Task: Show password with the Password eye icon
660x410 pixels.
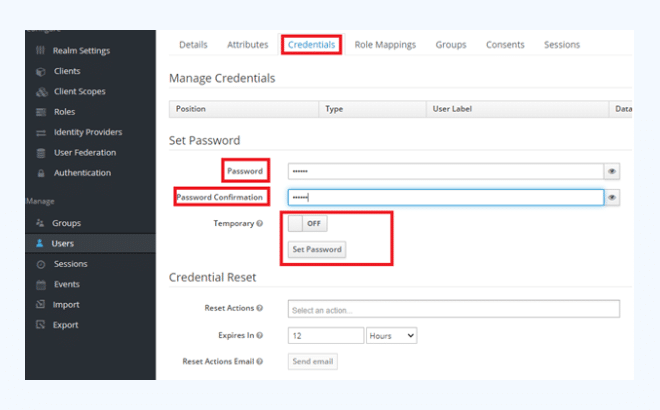Action: coord(611,171)
